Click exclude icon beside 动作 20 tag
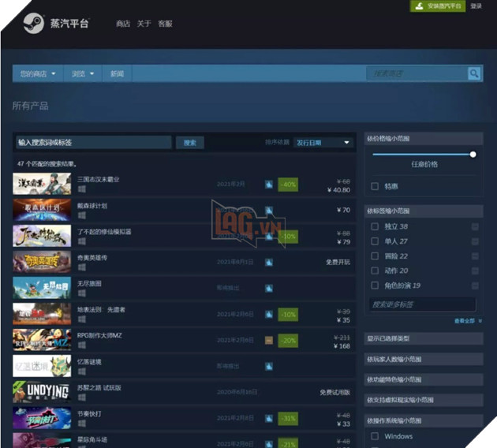This screenshot has width=497, height=448. [475, 271]
